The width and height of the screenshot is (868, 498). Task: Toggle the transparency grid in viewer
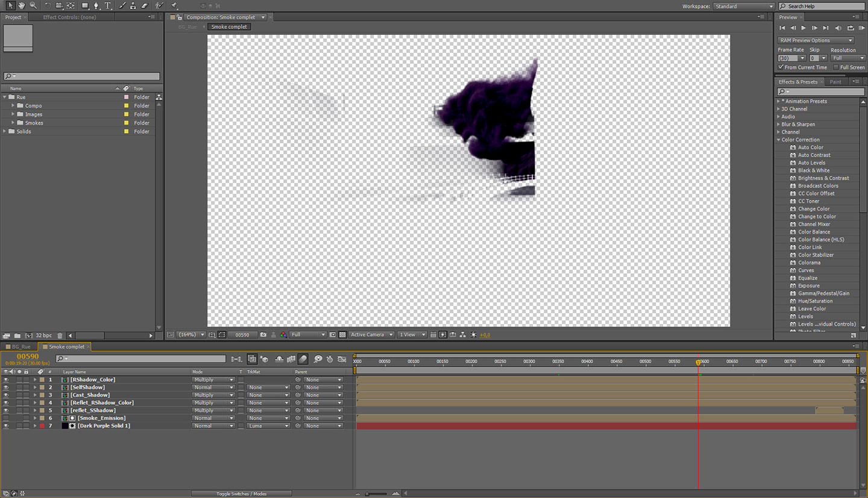coord(342,335)
